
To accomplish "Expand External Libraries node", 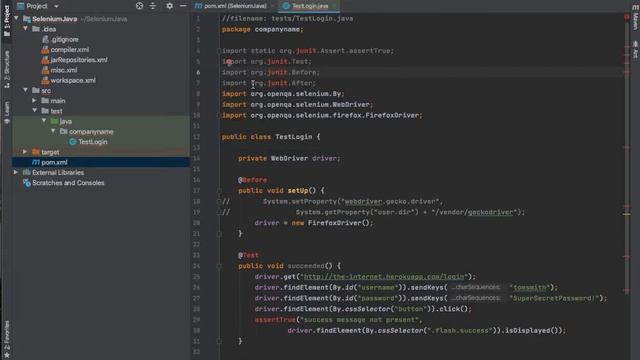I will (x=16, y=172).
